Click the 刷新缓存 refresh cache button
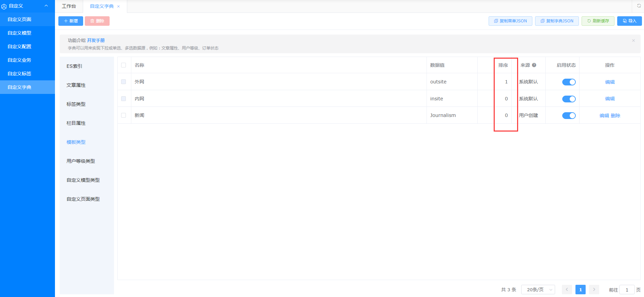The width and height of the screenshot is (644, 297). click(598, 21)
